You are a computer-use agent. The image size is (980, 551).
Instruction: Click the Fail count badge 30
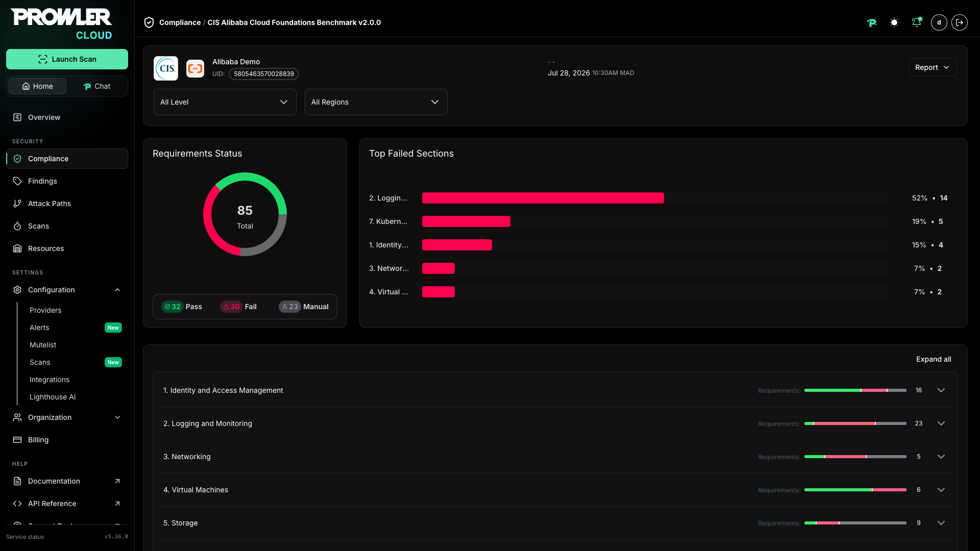(231, 307)
